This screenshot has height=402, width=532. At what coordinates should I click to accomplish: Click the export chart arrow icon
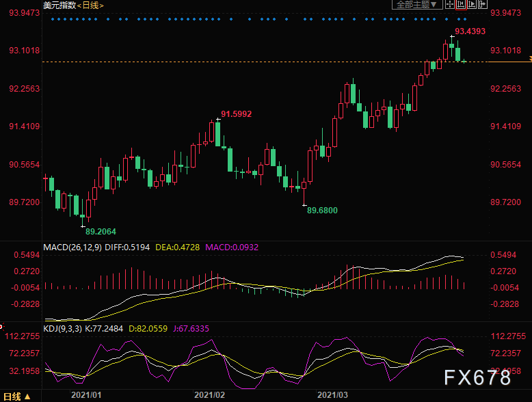(x=483, y=4)
